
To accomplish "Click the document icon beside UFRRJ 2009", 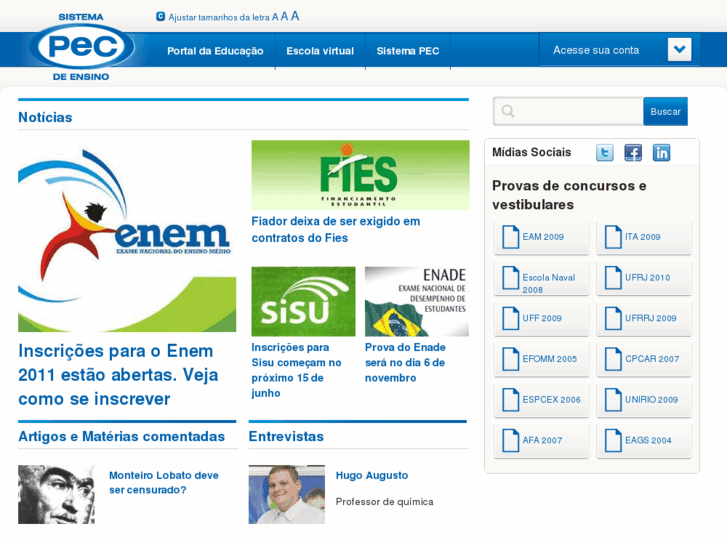I will coord(613,319).
